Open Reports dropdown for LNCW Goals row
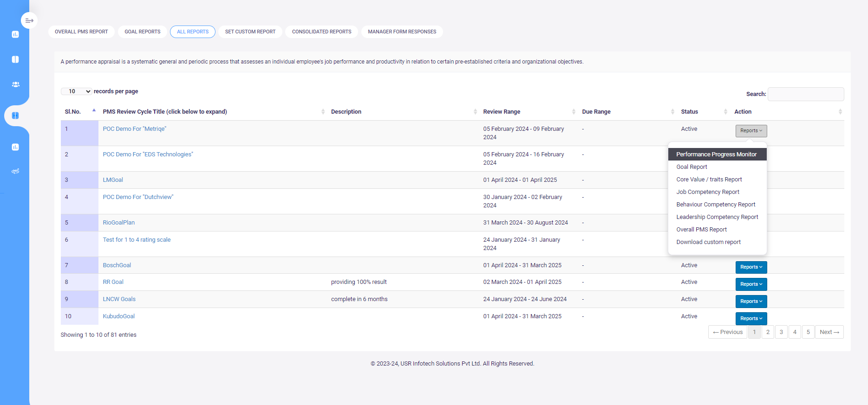This screenshot has width=868, height=405. [x=751, y=302]
